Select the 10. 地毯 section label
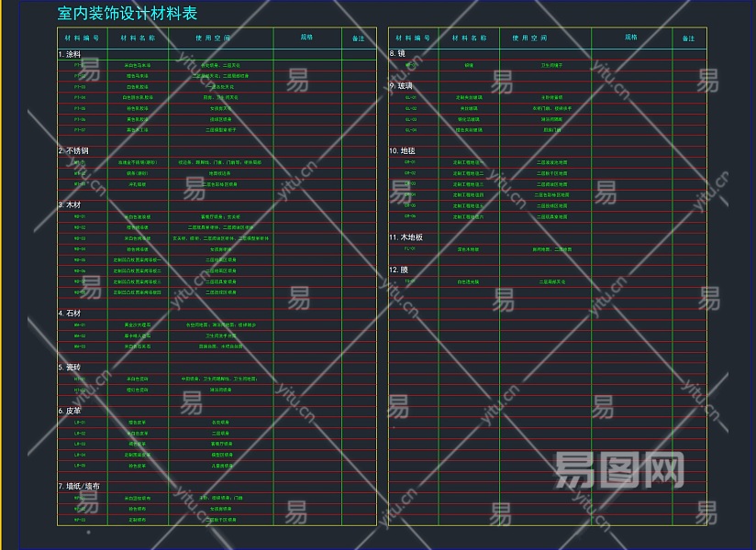 tap(402, 150)
